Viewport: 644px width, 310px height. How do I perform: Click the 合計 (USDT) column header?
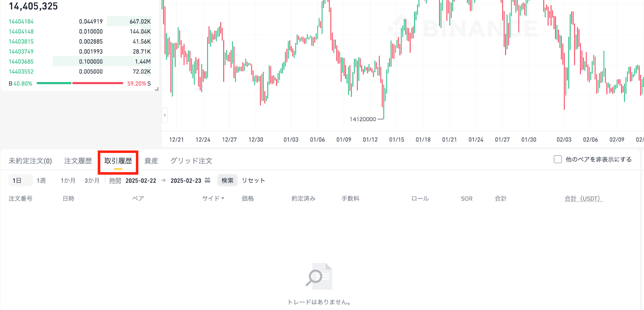coord(583,199)
